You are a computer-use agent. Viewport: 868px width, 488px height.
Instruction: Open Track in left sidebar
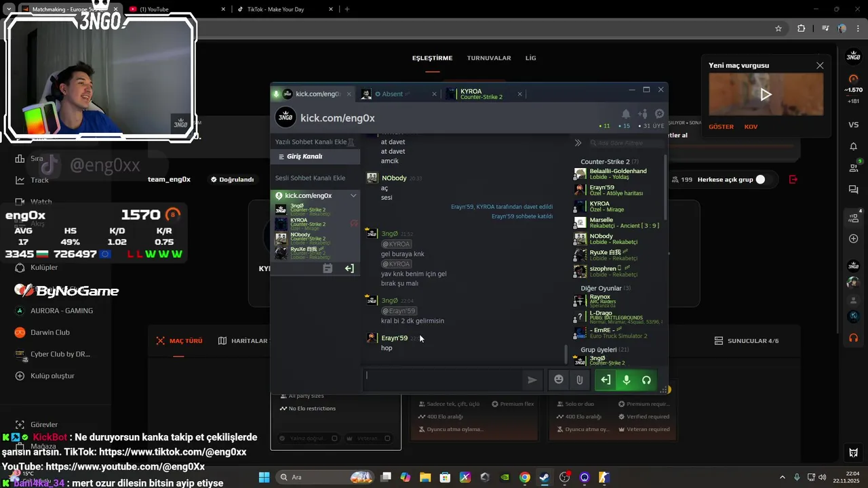pos(32,180)
